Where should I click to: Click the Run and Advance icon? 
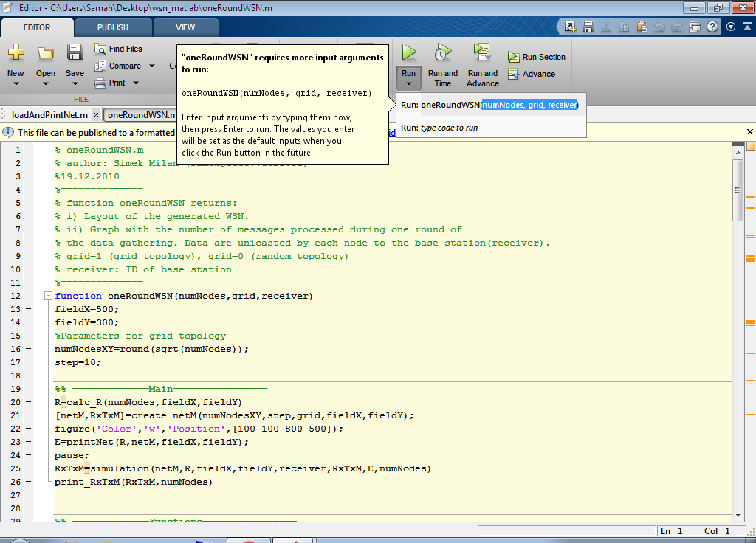[483, 52]
